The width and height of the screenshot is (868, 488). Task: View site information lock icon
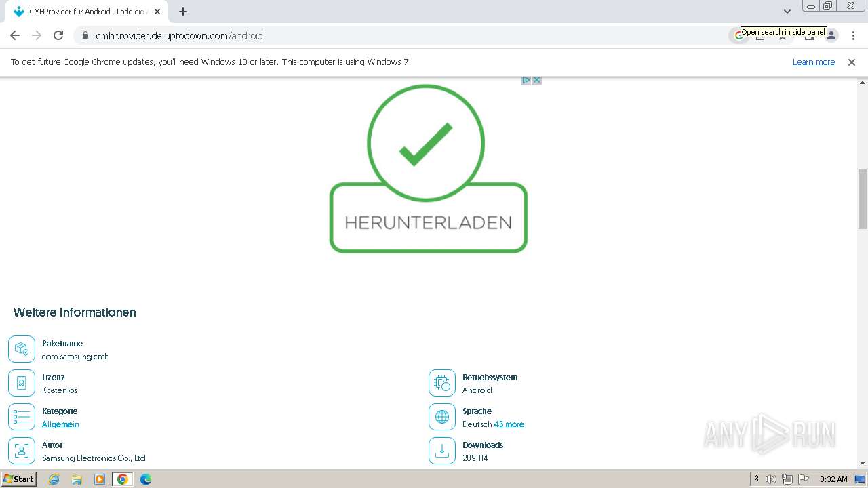pyautogui.click(x=85, y=36)
